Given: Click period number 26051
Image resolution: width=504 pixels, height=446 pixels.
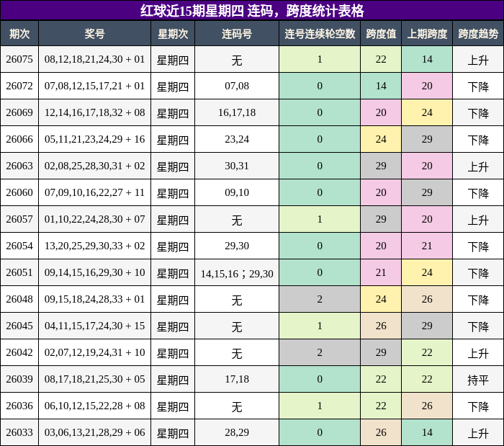Looking at the screenshot, I should click(19, 272).
